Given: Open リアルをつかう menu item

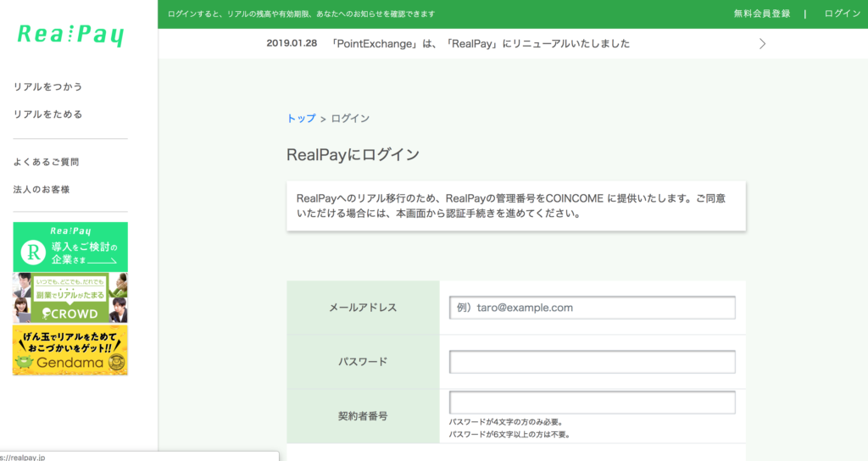Looking at the screenshot, I should click(x=47, y=87).
